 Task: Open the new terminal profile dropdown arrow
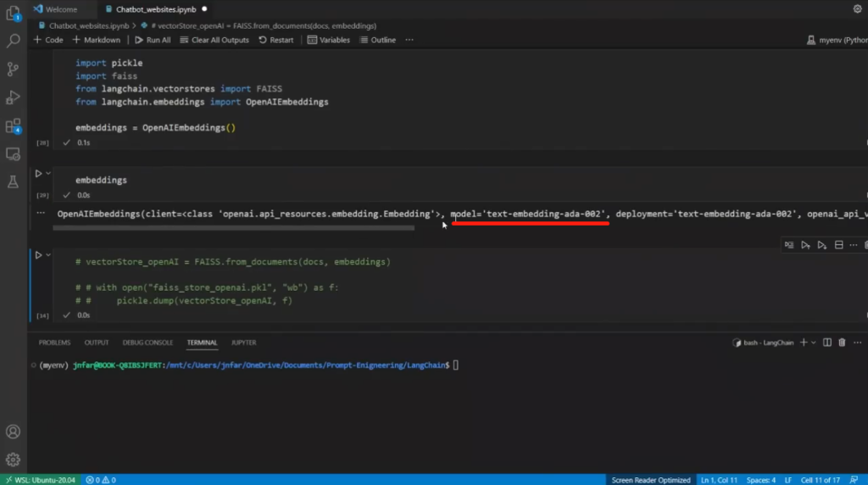tap(813, 343)
